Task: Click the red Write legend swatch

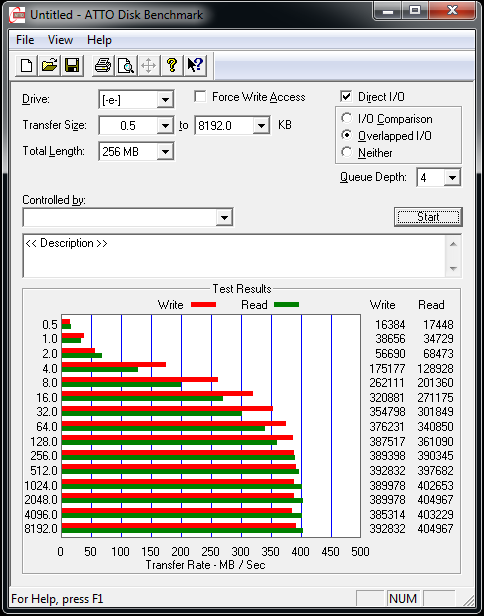Action: click(204, 304)
